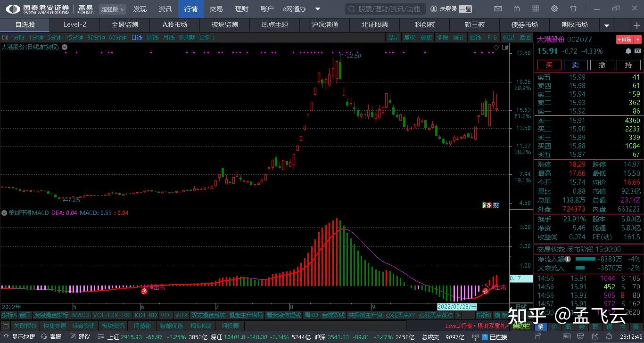Add stock with +自选 button
Image resolution: width=644 pixels, height=343 pixels.
[x=625, y=40]
